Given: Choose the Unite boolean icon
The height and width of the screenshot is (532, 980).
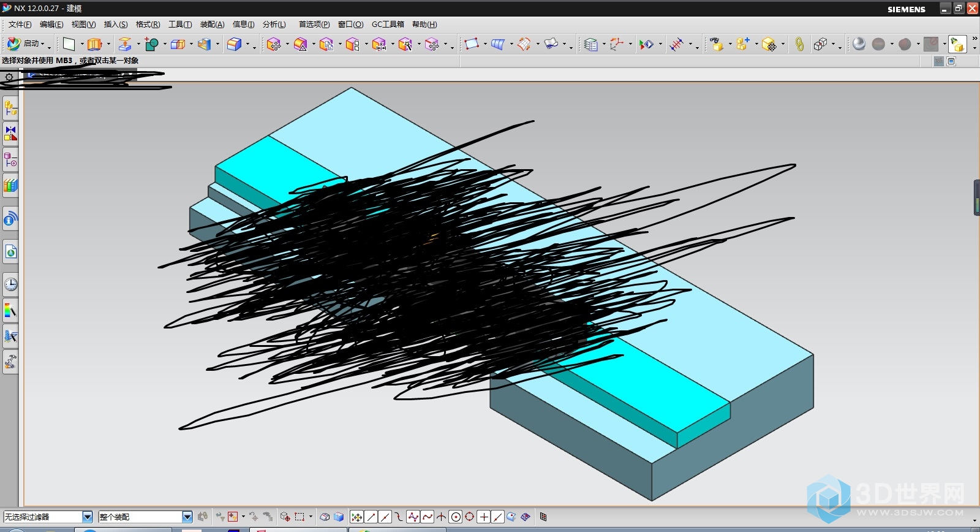Looking at the screenshot, I should pyautogui.click(x=151, y=44).
